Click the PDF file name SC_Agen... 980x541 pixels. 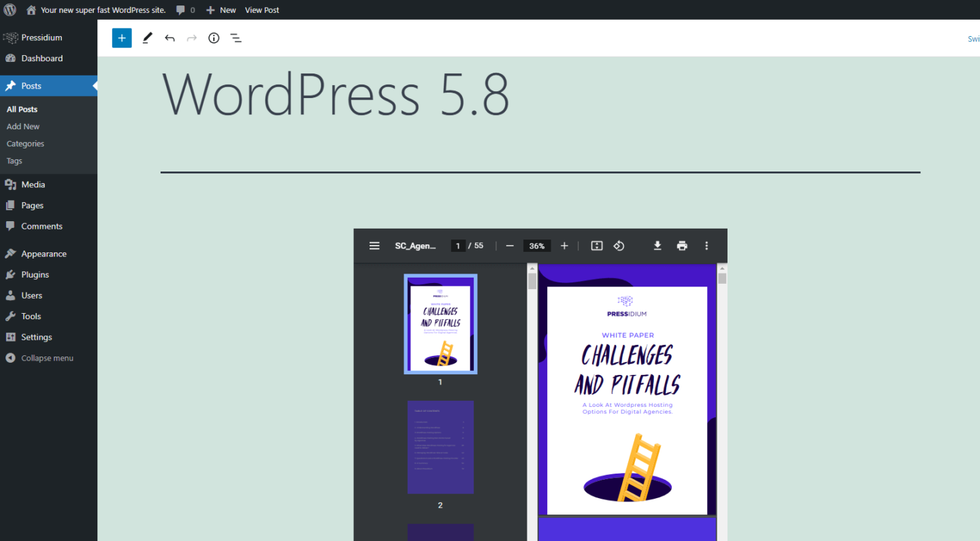[415, 246]
